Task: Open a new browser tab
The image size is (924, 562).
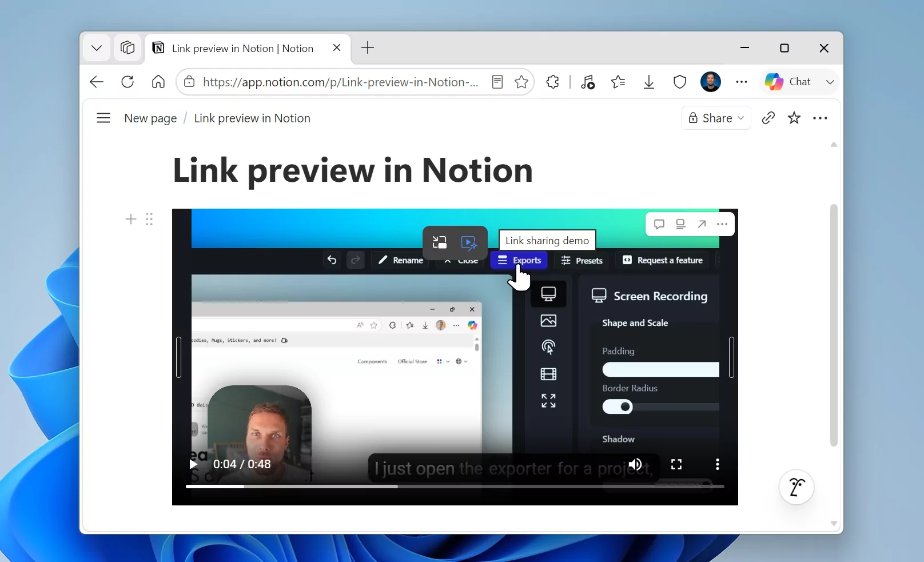Action: click(x=368, y=48)
